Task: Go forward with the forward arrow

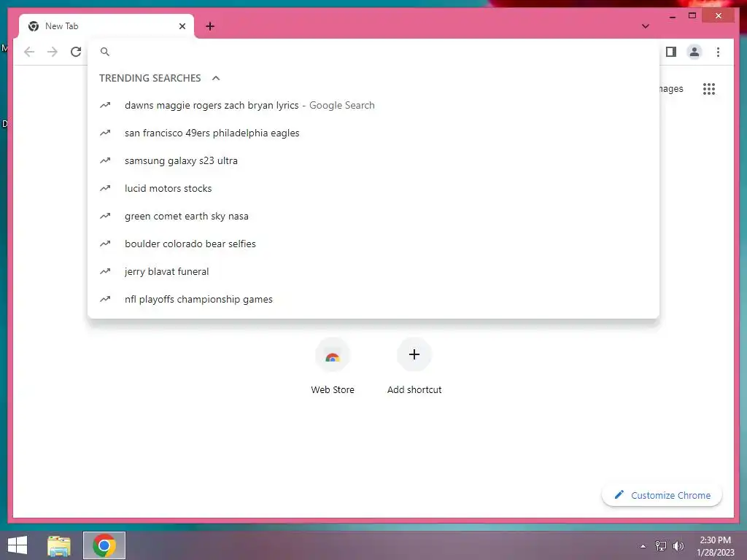Action: point(53,52)
